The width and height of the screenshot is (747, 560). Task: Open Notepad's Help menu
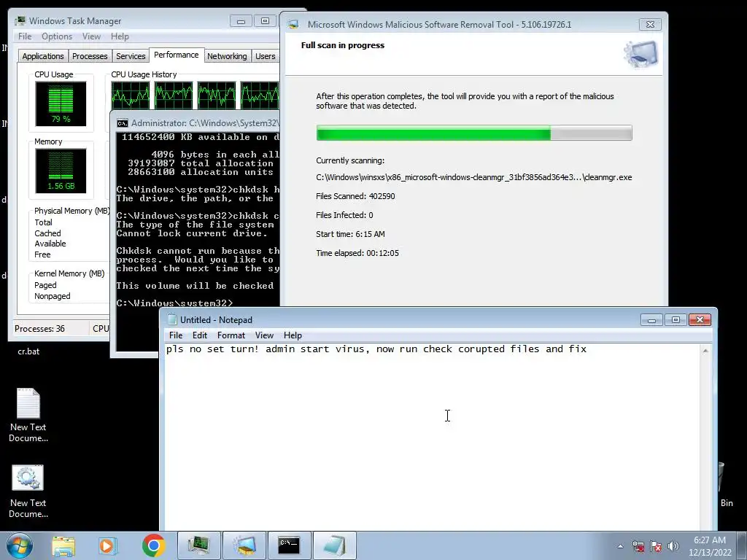293,335
